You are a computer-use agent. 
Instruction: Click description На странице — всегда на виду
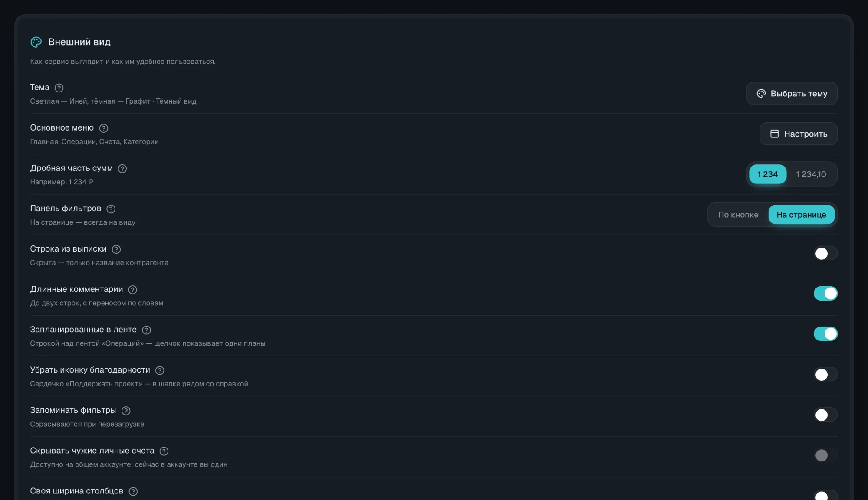point(82,222)
